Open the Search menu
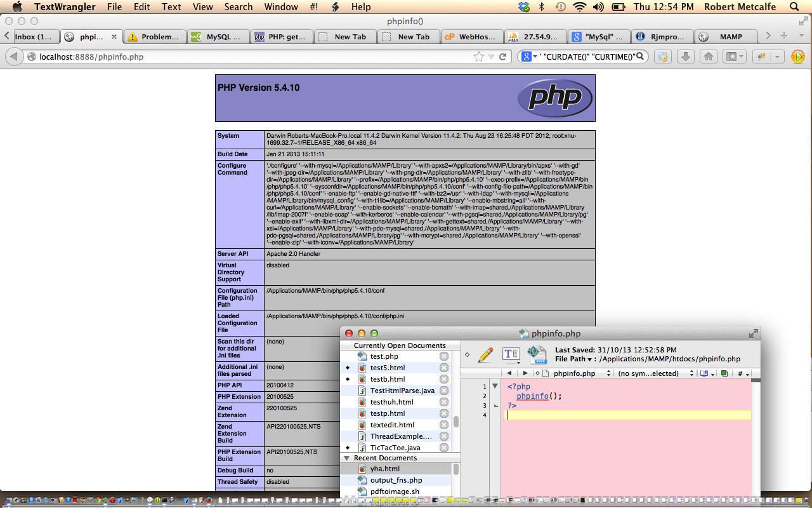812x508 pixels. click(x=239, y=7)
